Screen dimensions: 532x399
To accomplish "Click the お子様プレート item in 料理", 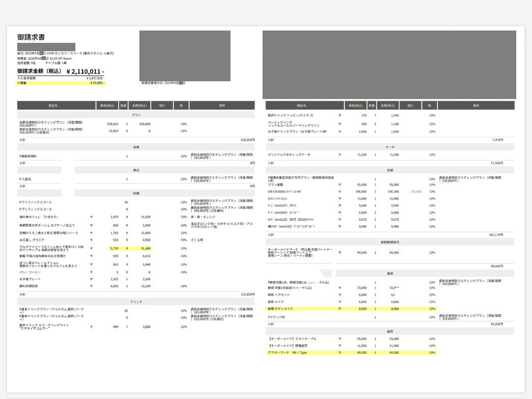I will (x=30, y=279).
